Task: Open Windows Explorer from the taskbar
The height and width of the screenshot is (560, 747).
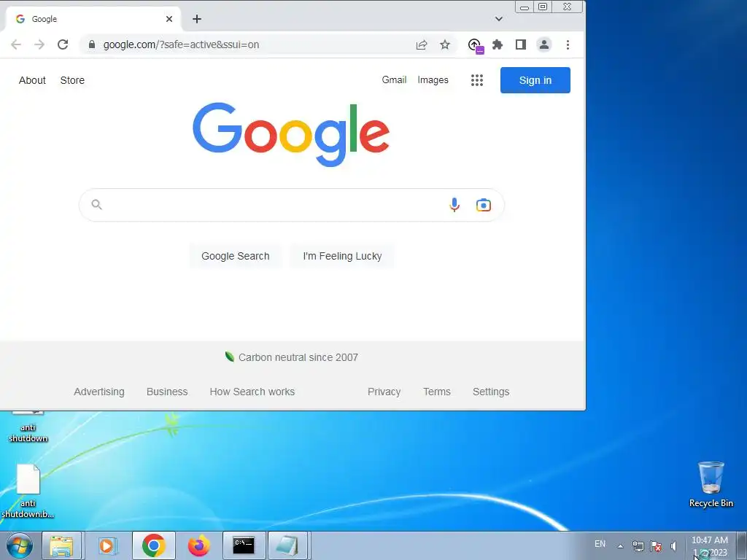Action: pos(62,545)
